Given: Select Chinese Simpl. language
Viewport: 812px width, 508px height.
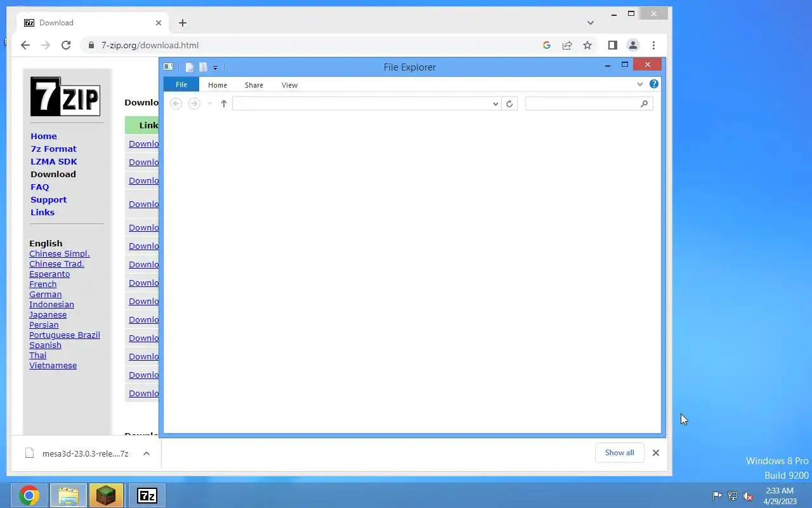Looking at the screenshot, I should [x=60, y=253].
